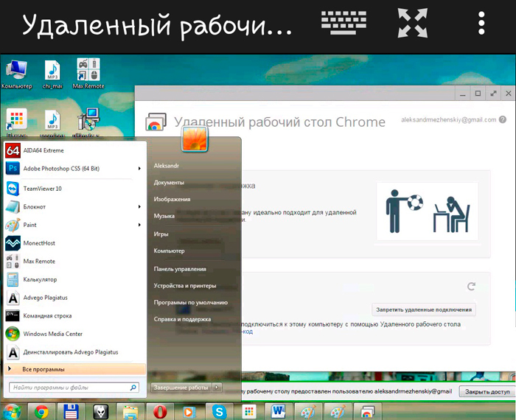
Task: Open Игры in start menu
Action: (x=161, y=234)
